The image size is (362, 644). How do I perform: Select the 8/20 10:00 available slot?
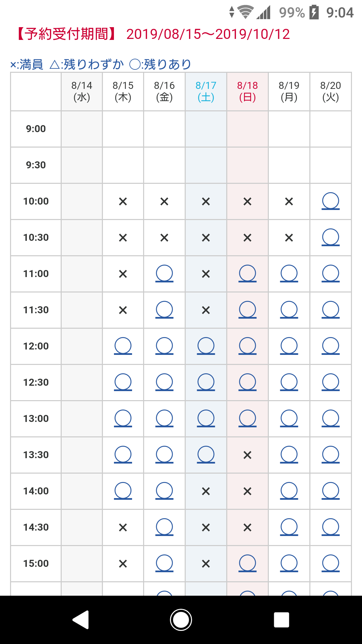(330, 201)
